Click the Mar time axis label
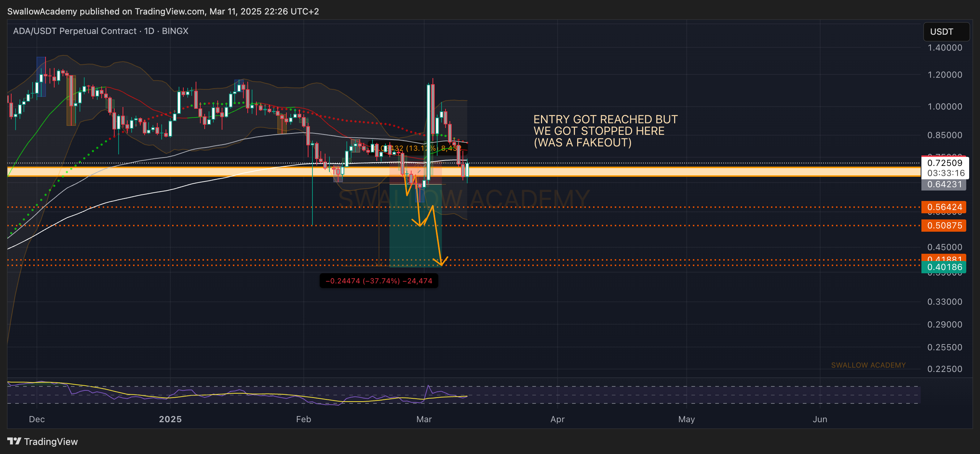 (x=424, y=419)
